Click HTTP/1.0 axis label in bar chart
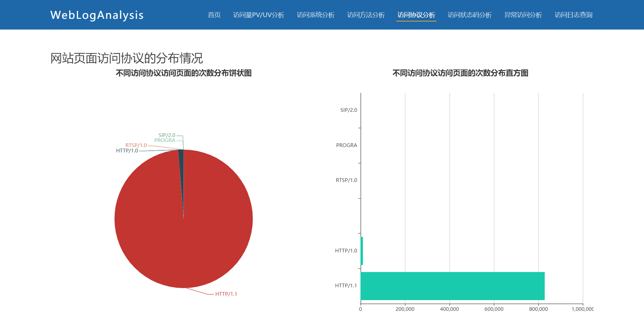The width and height of the screenshot is (644, 334). pos(346,251)
